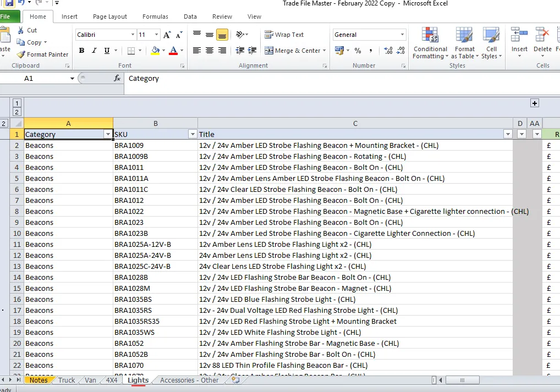Click the Bold formatting icon

(x=82, y=51)
